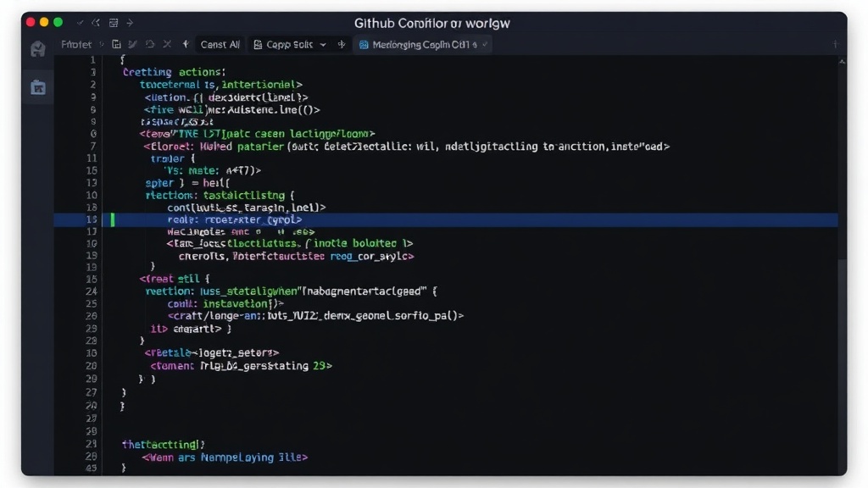This screenshot has height=488, width=868.
Task: Click the green gutter marker on highlighted line
Action: point(113,219)
